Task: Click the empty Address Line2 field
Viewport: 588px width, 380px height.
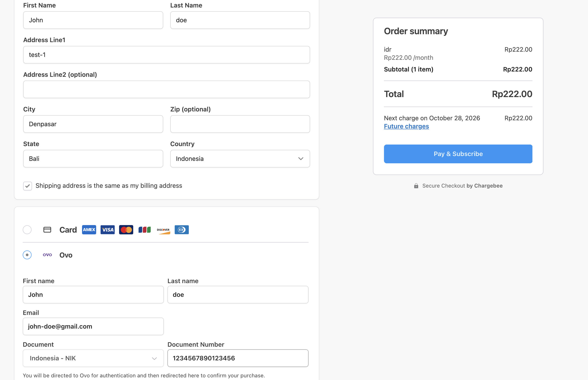Action: click(167, 89)
